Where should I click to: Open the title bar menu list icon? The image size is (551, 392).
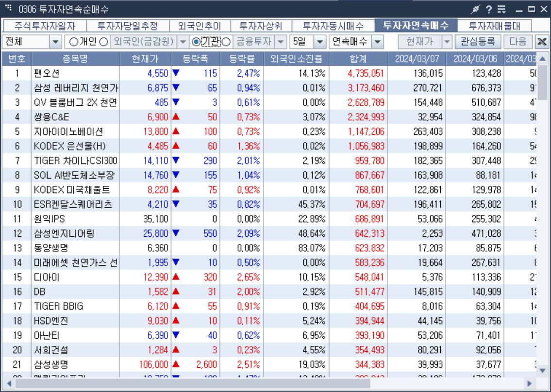[x=501, y=10]
